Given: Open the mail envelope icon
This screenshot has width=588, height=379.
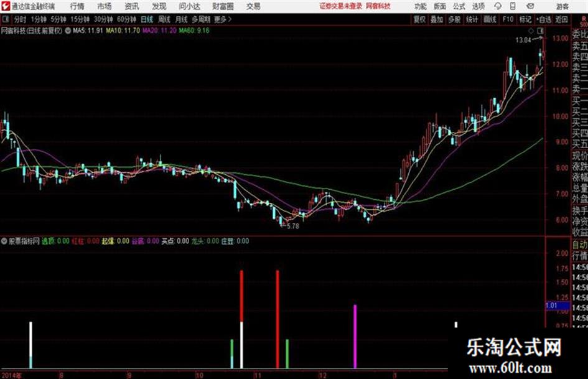Looking at the screenshot, I should click(x=530, y=6).
